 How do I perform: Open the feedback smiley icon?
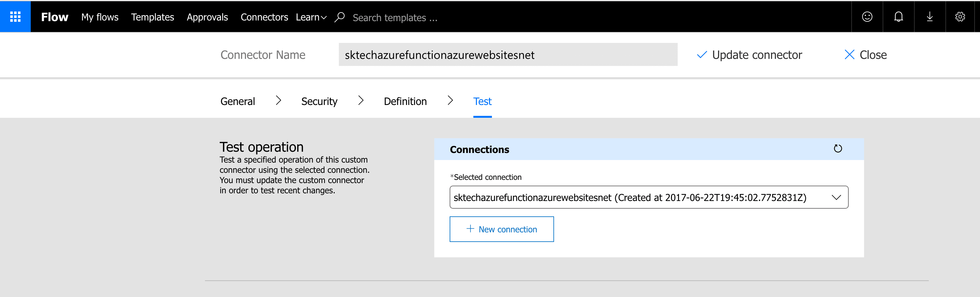[867, 17]
